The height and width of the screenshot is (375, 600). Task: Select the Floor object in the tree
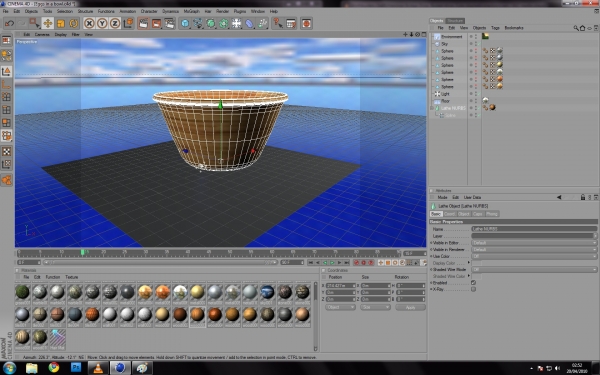(x=445, y=101)
